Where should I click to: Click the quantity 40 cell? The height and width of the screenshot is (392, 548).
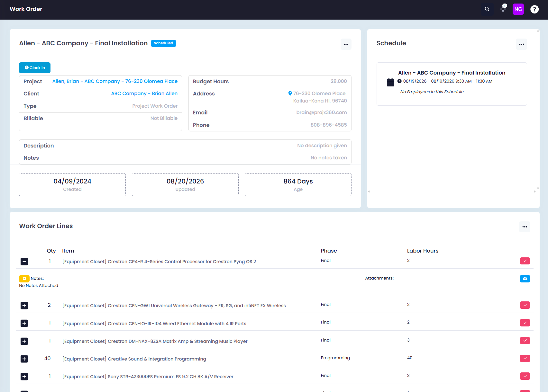point(47,358)
